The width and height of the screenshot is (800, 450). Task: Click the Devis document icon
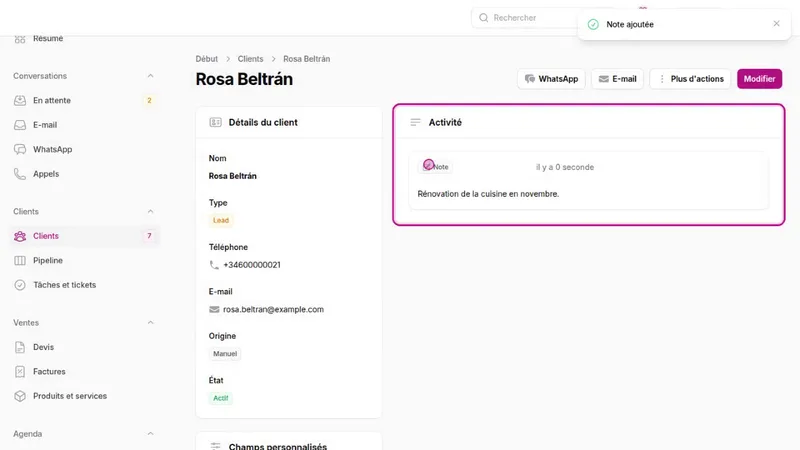point(20,347)
